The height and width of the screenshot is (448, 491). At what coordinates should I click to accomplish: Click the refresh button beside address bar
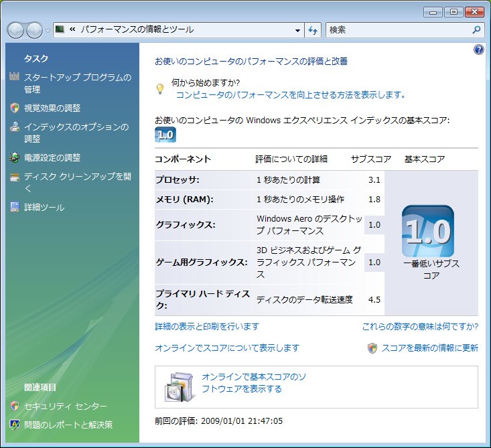[313, 30]
